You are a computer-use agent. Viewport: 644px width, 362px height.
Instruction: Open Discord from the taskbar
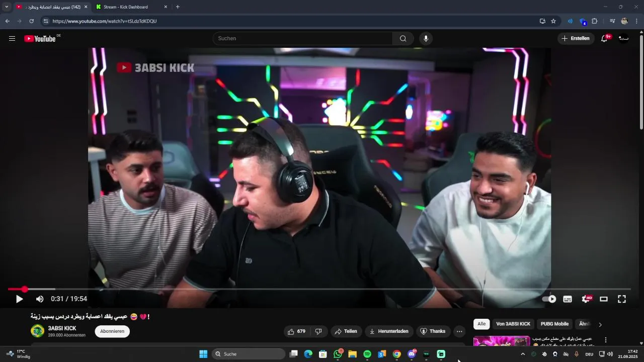click(412, 354)
